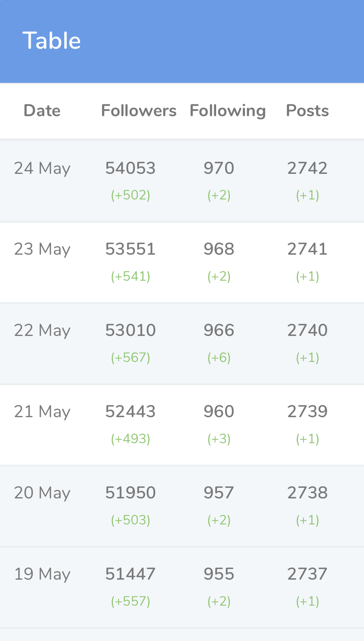Image resolution: width=364 pixels, height=641 pixels.
Task: Select the Following column header
Action: point(227,111)
